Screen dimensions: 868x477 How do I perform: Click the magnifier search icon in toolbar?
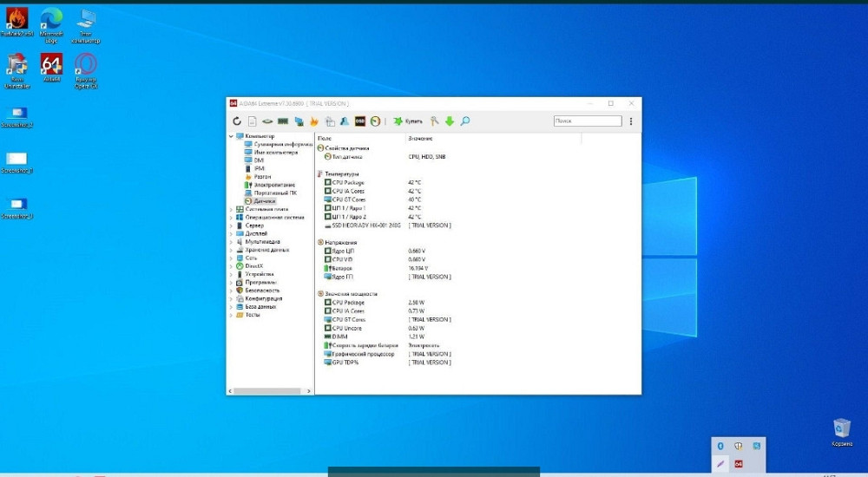465,121
